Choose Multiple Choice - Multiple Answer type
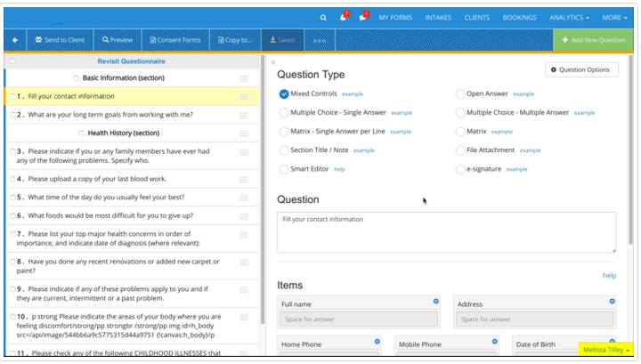 point(460,113)
